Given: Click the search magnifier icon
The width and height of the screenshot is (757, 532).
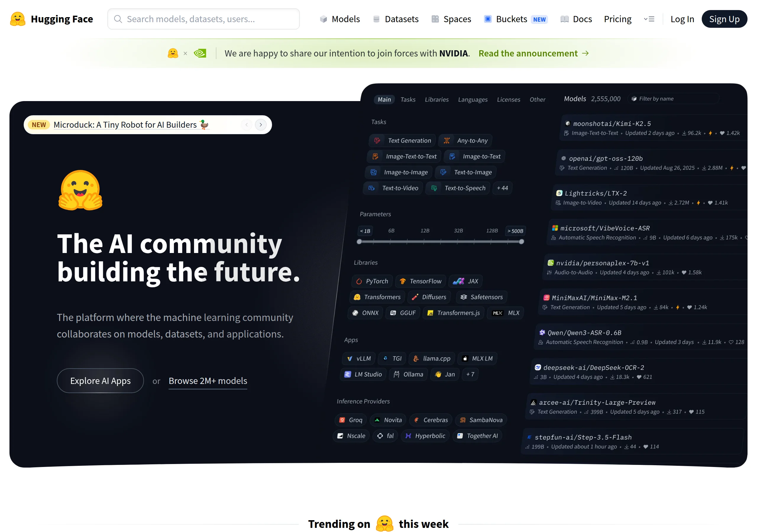Looking at the screenshot, I should pyautogui.click(x=118, y=19).
